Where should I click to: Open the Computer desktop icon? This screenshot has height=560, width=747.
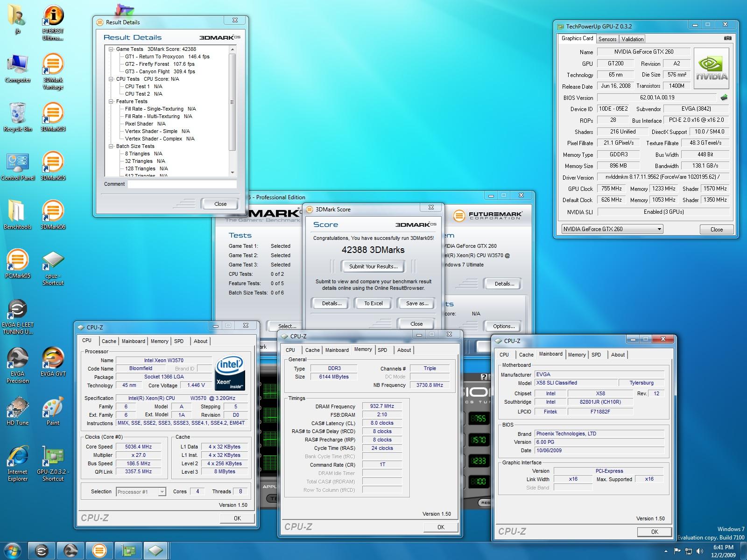(x=18, y=69)
